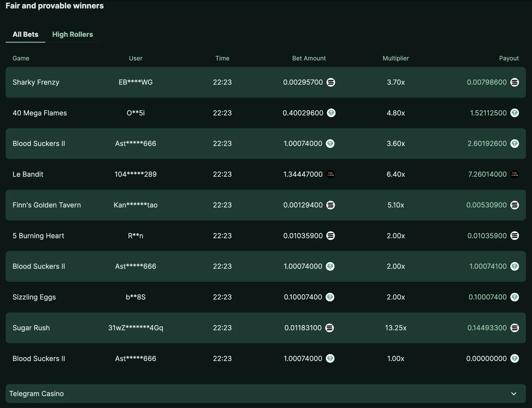The image size is (532, 408).
Task: Click the Sugar Rush game name
Action: point(31,328)
